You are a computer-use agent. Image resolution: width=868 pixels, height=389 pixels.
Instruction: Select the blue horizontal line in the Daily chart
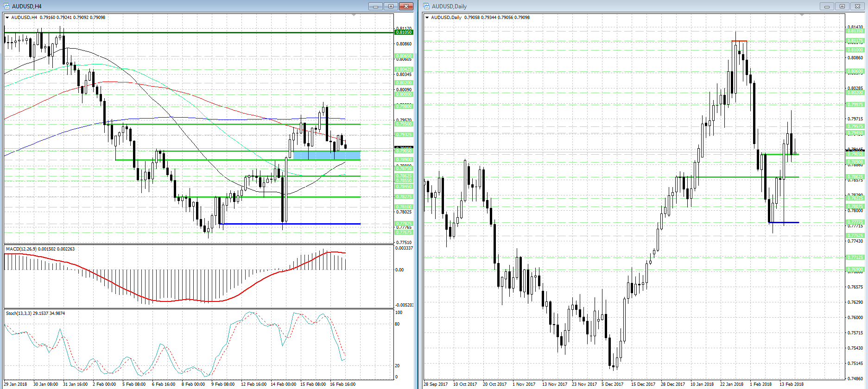784,223
